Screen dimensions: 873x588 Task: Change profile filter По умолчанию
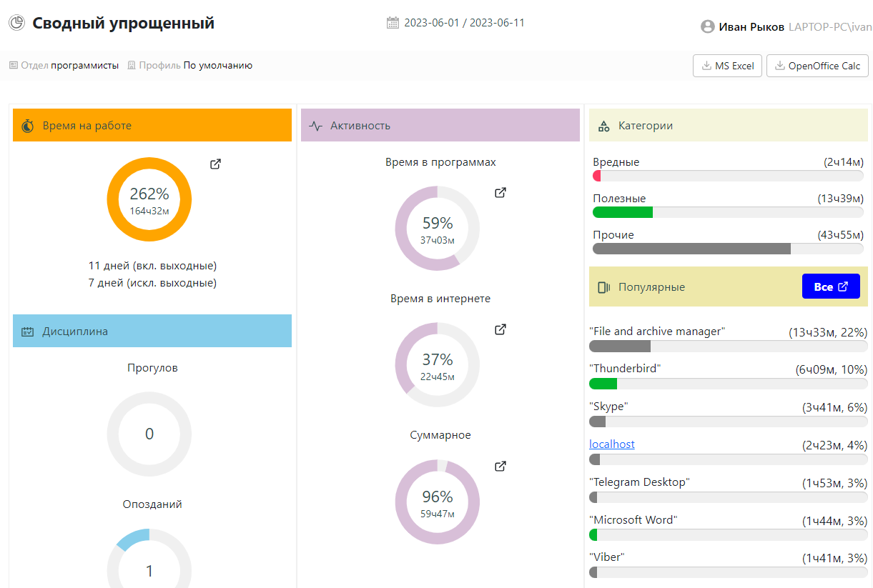pos(217,66)
